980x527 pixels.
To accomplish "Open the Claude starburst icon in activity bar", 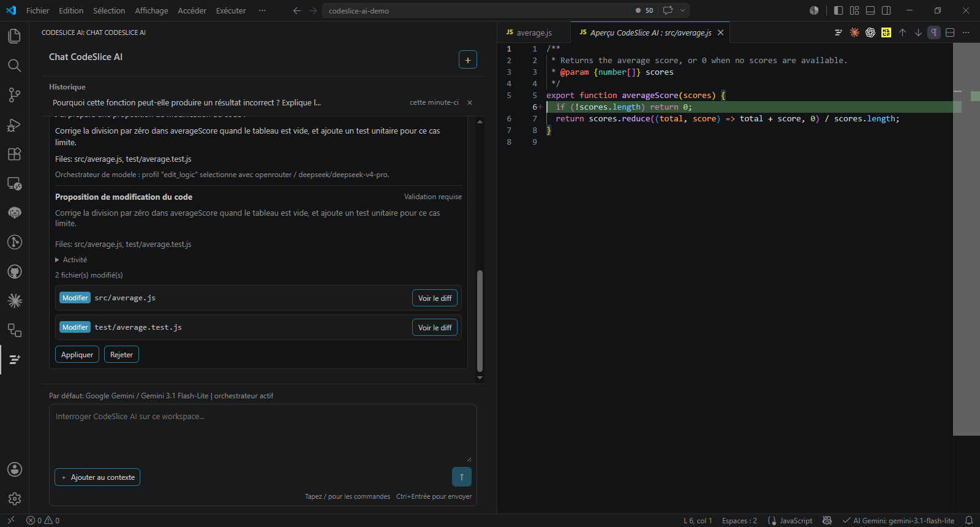I will click(14, 301).
